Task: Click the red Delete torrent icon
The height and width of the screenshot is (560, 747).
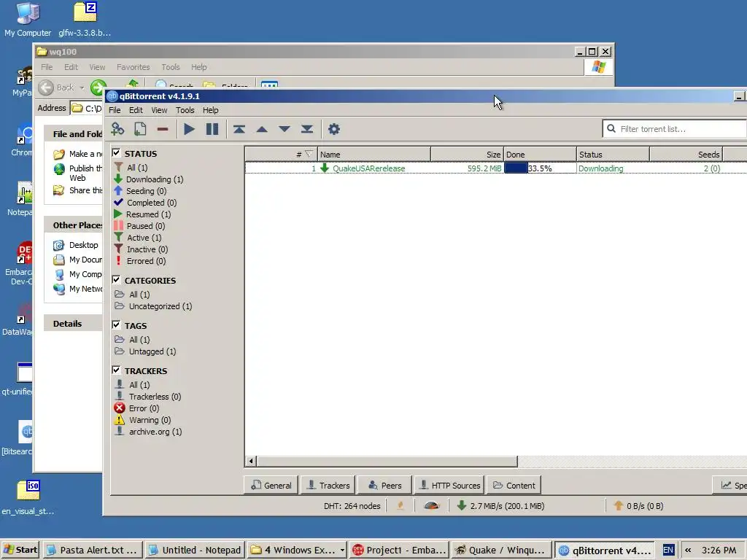Action: (x=163, y=129)
